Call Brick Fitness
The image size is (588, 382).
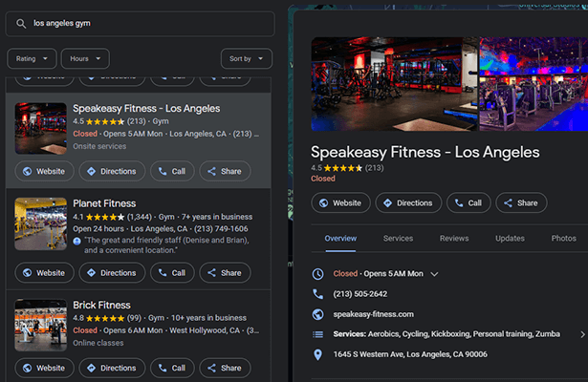tap(172, 368)
